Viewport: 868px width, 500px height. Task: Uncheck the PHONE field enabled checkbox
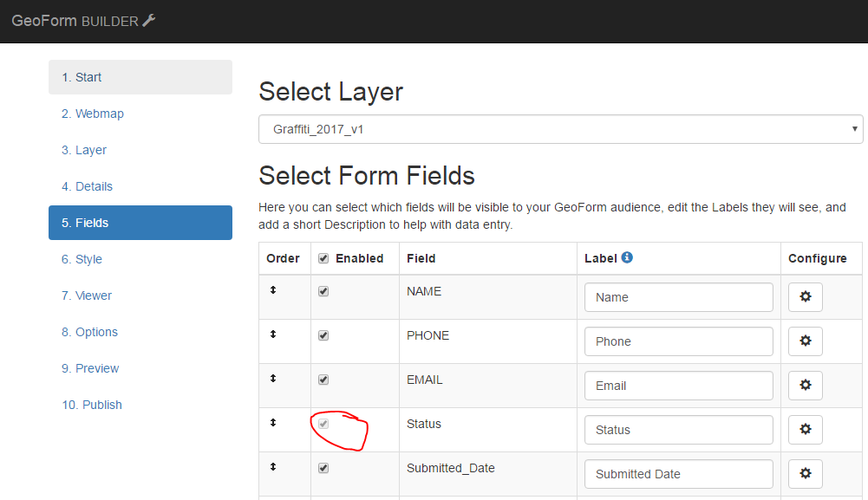coord(323,335)
